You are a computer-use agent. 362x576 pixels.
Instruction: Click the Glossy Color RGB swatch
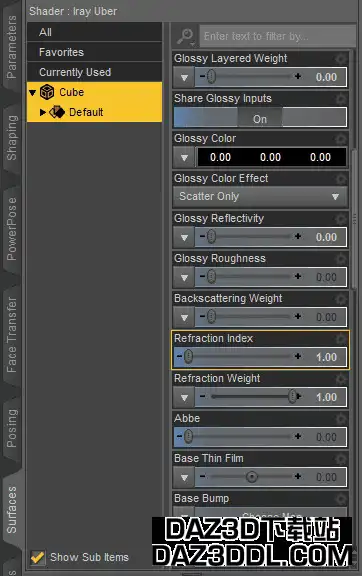coord(272,157)
